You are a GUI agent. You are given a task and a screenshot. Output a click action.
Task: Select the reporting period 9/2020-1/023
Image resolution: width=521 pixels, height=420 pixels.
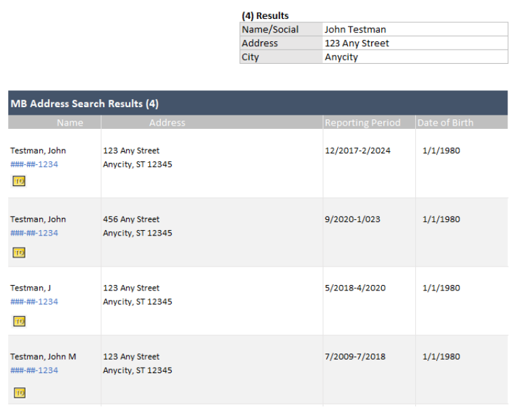[353, 219]
